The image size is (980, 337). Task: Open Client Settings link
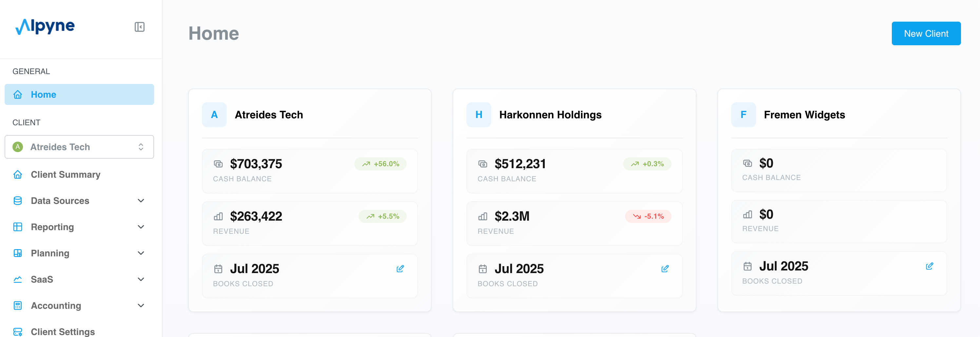(x=63, y=332)
